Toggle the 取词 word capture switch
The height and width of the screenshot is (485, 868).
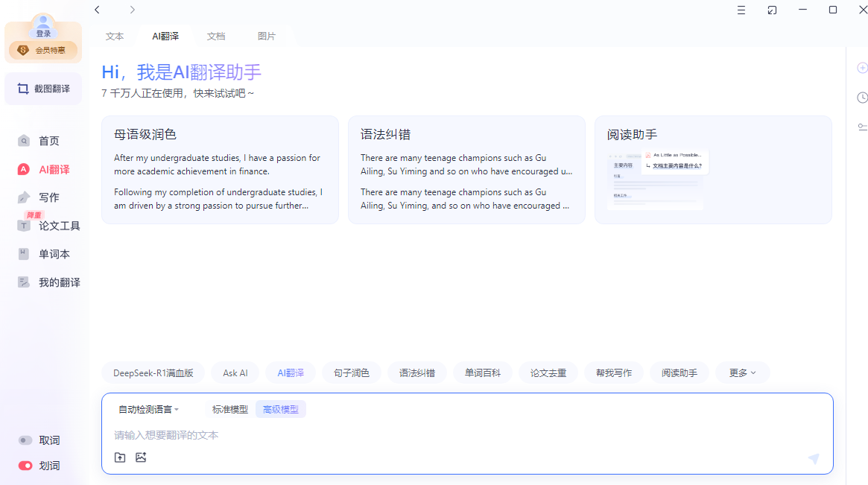pyautogui.click(x=25, y=440)
